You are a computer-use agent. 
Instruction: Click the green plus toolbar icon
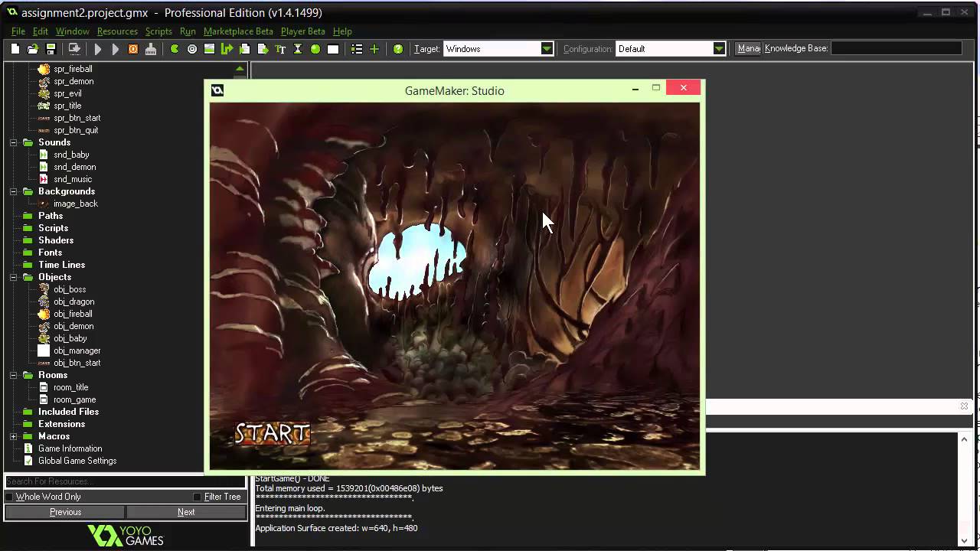tap(374, 49)
